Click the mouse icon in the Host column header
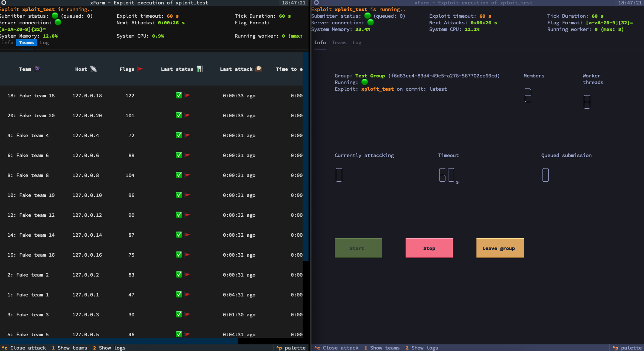The width and height of the screenshot is (644, 351). click(x=93, y=69)
